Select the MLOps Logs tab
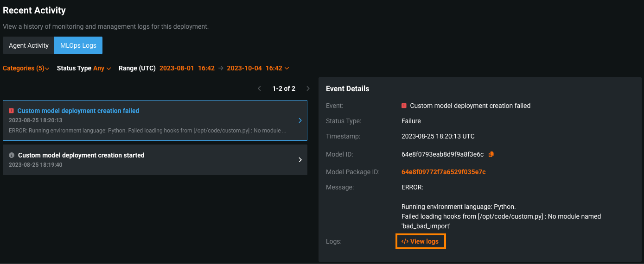Viewport: 644px width, 264px height. coord(78,45)
